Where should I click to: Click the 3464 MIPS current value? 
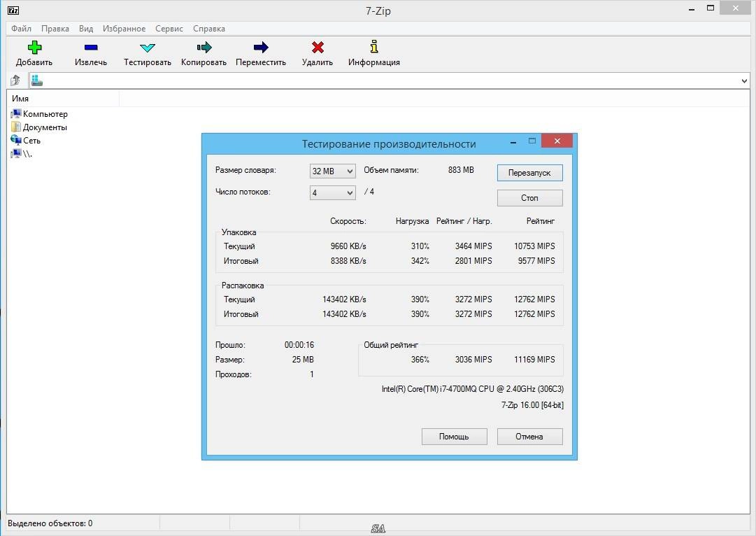tap(473, 246)
